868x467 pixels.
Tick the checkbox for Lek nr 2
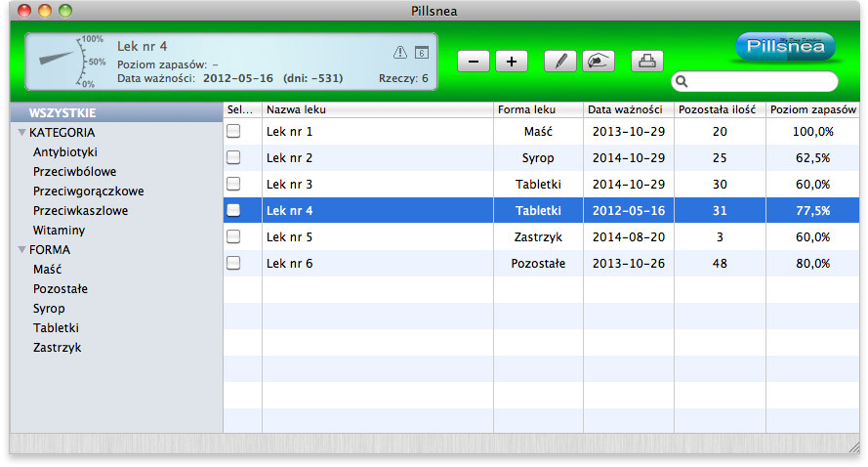click(233, 157)
